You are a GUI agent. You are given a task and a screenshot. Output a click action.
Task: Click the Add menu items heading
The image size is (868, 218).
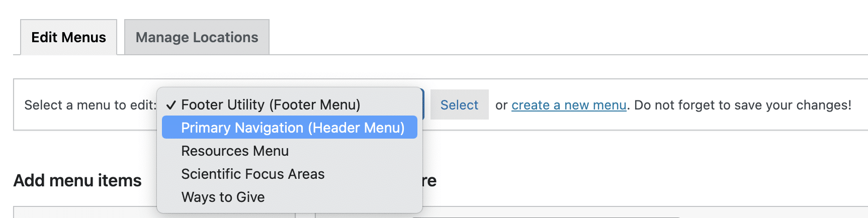point(77,180)
